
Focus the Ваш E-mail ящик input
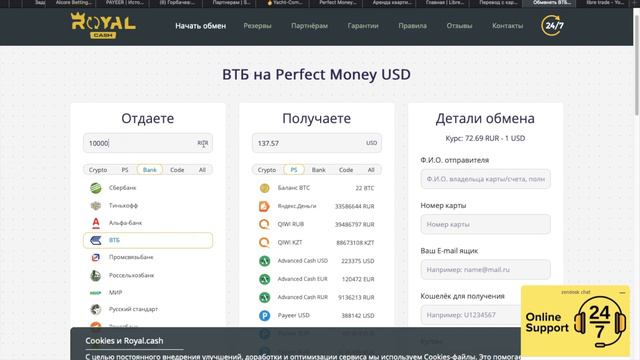click(x=485, y=270)
